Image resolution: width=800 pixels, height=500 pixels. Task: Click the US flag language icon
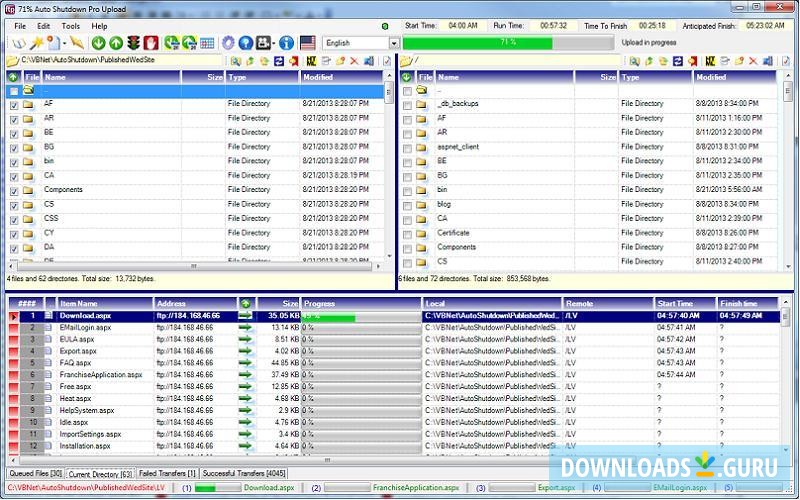308,43
